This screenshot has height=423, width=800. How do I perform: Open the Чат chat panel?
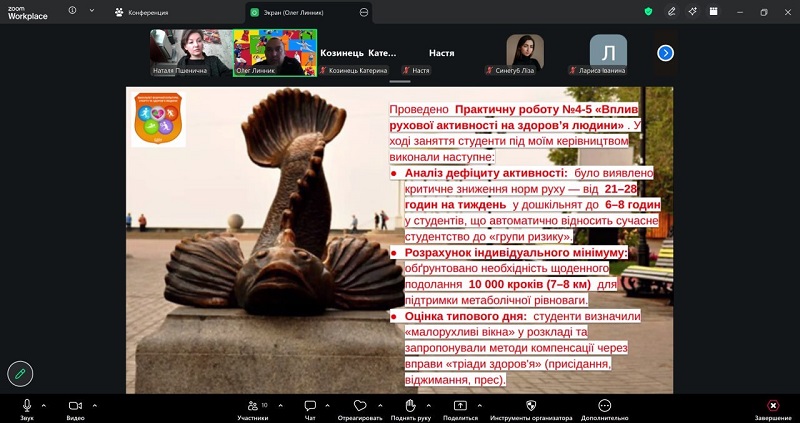click(310, 409)
